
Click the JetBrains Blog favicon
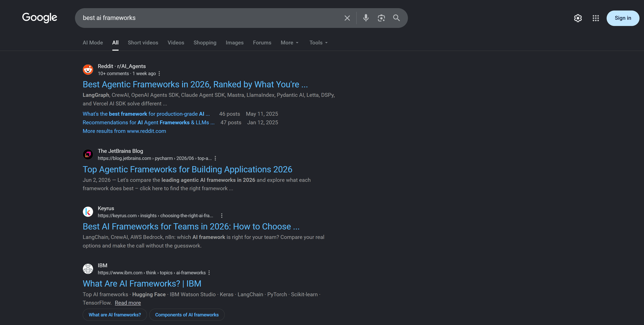[88, 154]
